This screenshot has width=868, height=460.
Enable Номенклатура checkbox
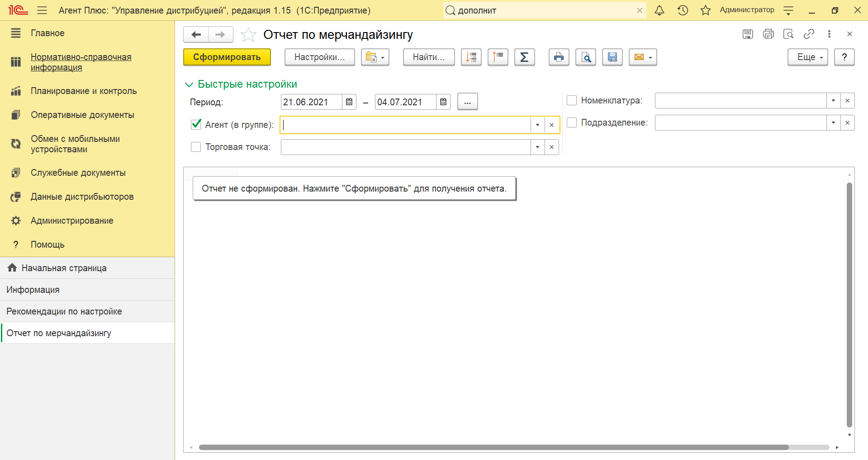pyautogui.click(x=572, y=100)
